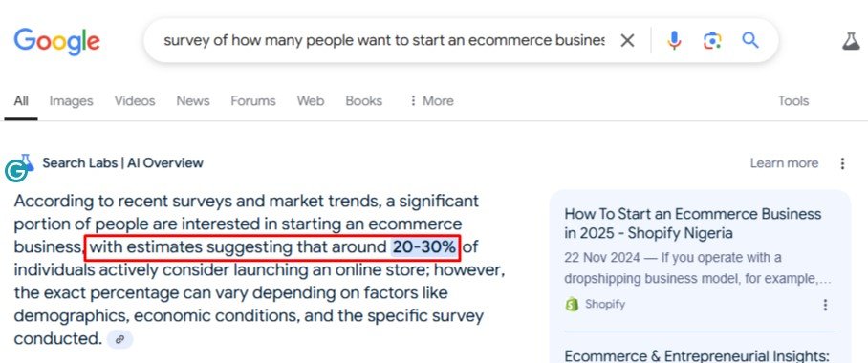Open the News tab
Screen dimensions: 868x363
click(193, 100)
